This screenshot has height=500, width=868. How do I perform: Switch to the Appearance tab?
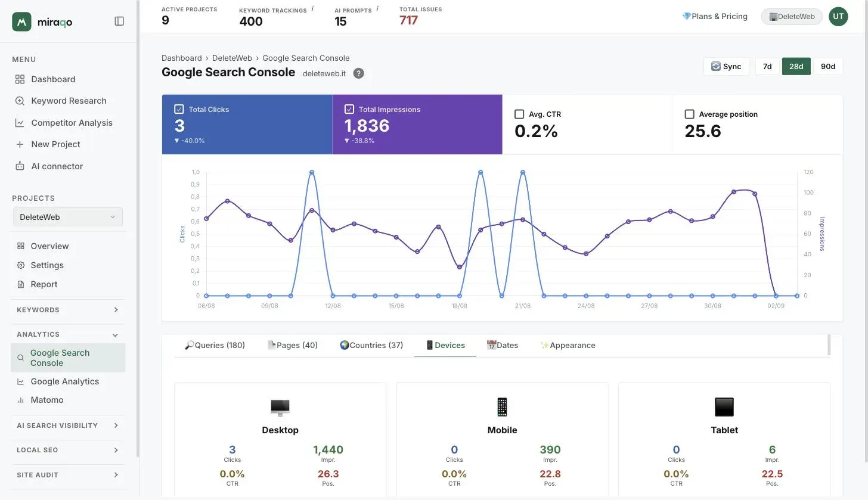[568, 345]
